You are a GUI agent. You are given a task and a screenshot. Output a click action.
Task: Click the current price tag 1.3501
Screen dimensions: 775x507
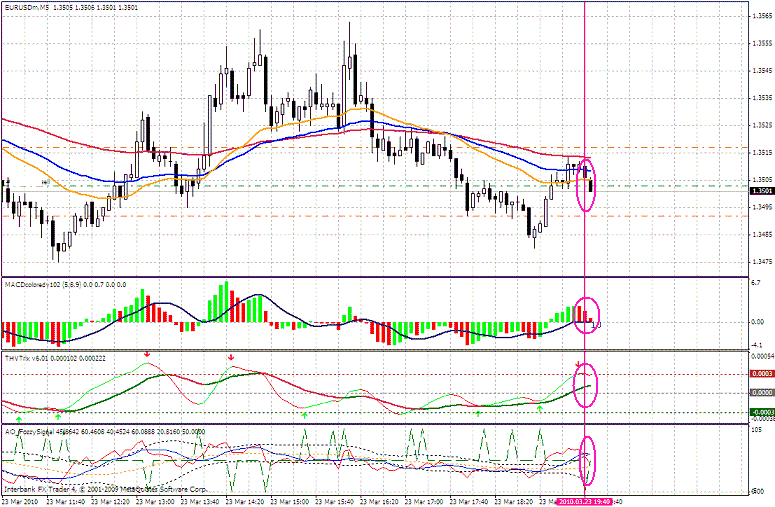point(760,190)
